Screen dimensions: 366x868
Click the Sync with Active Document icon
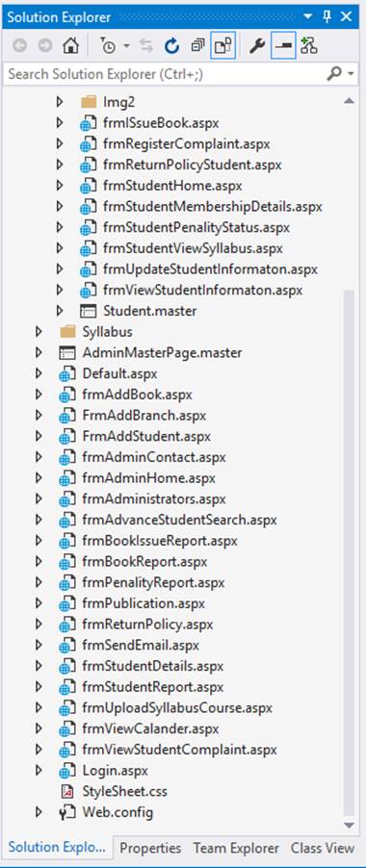(146, 46)
